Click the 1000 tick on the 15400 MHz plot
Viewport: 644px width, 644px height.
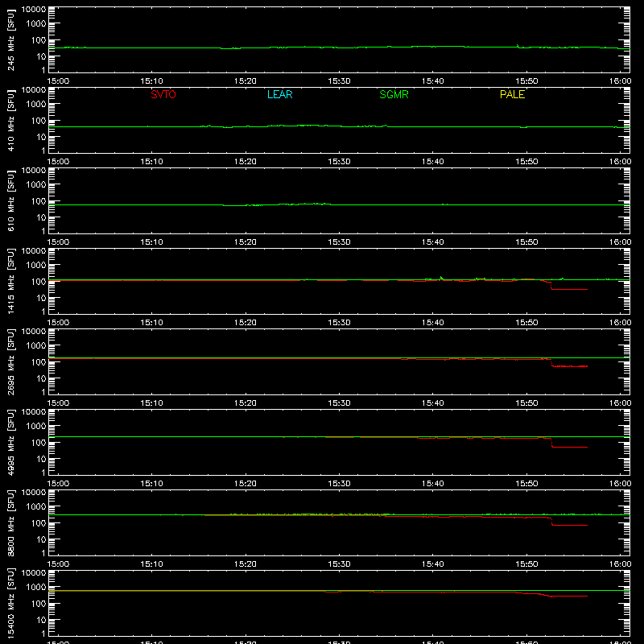coord(36,587)
